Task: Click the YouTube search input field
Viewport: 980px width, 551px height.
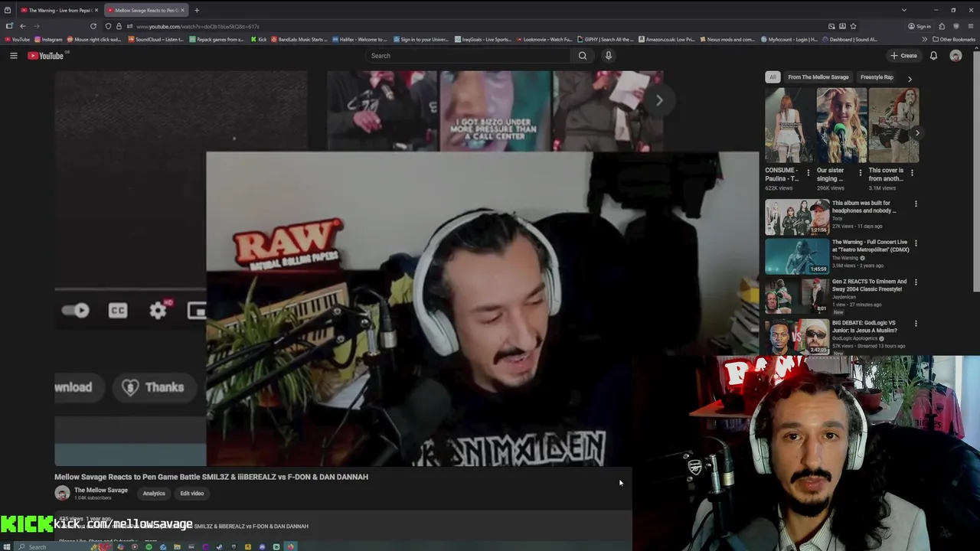Action: pyautogui.click(x=468, y=56)
